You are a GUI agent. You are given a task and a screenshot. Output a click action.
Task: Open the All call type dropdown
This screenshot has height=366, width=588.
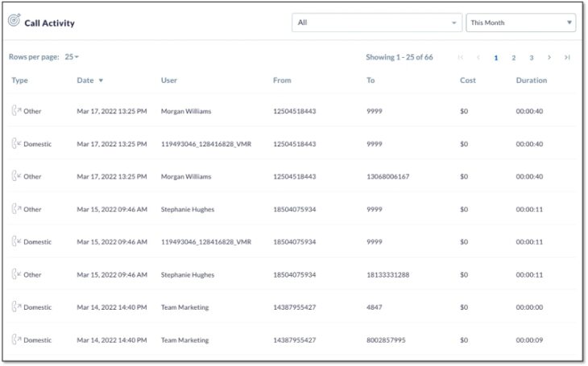tap(377, 23)
